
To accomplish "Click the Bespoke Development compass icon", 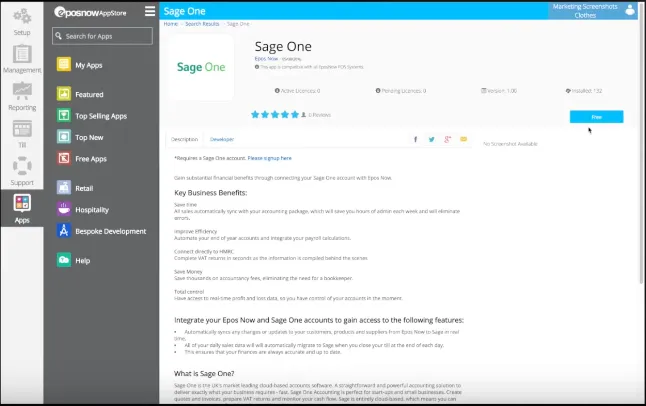I will (63, 231).
